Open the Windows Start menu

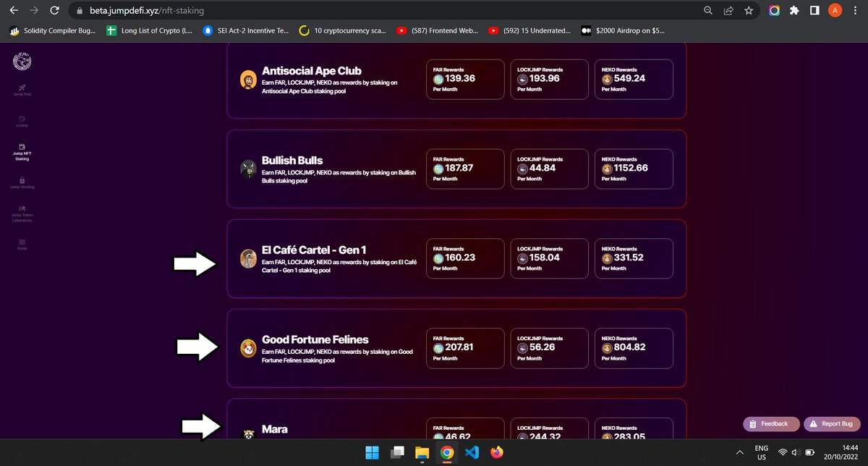point(373,452)
